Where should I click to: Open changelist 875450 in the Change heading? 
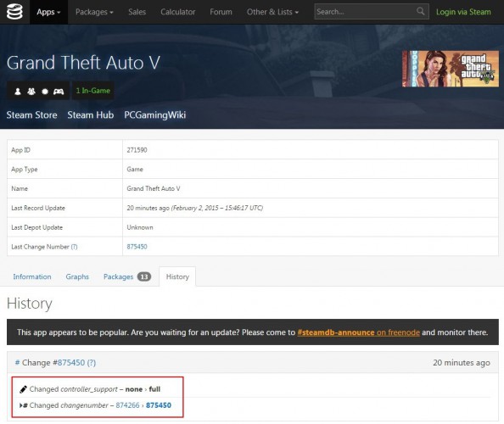(x=71, y=363)
